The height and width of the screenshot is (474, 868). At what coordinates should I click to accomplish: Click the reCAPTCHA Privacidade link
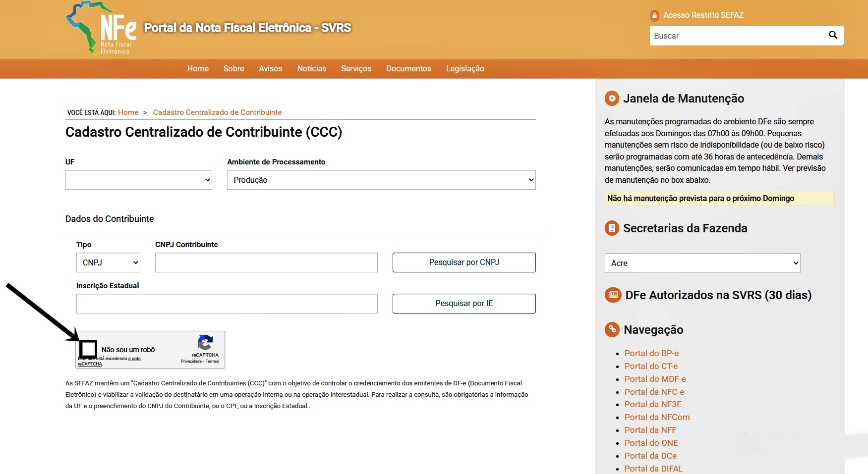191,362
